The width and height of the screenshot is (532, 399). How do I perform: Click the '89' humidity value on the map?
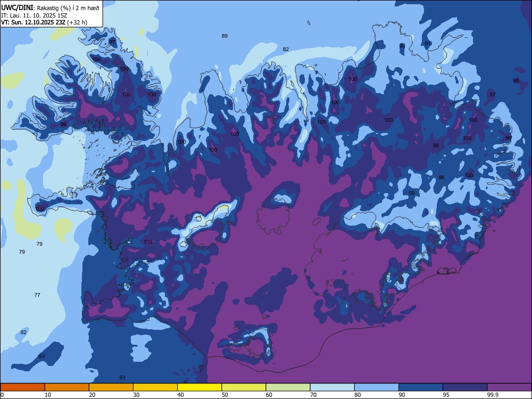(225, 36)
